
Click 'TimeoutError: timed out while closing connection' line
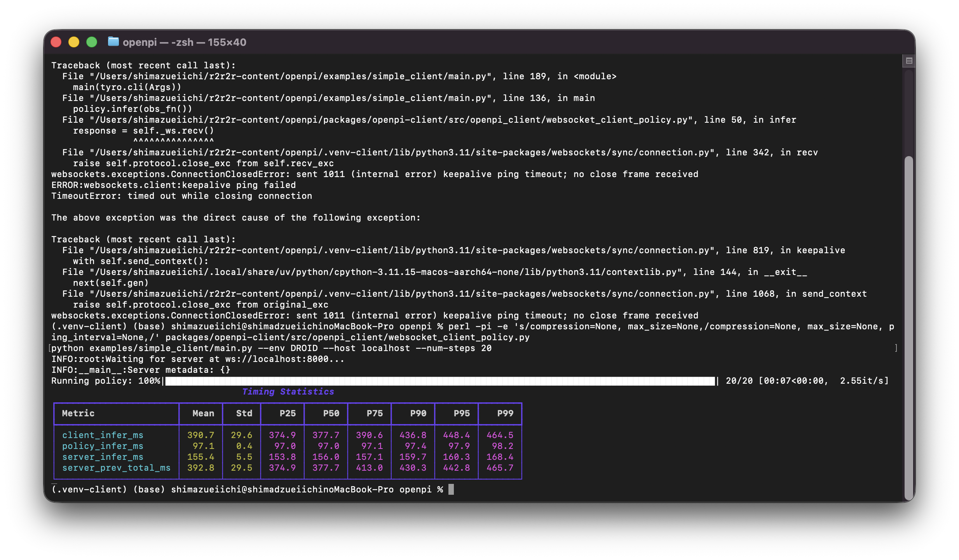tap(181, 196)
